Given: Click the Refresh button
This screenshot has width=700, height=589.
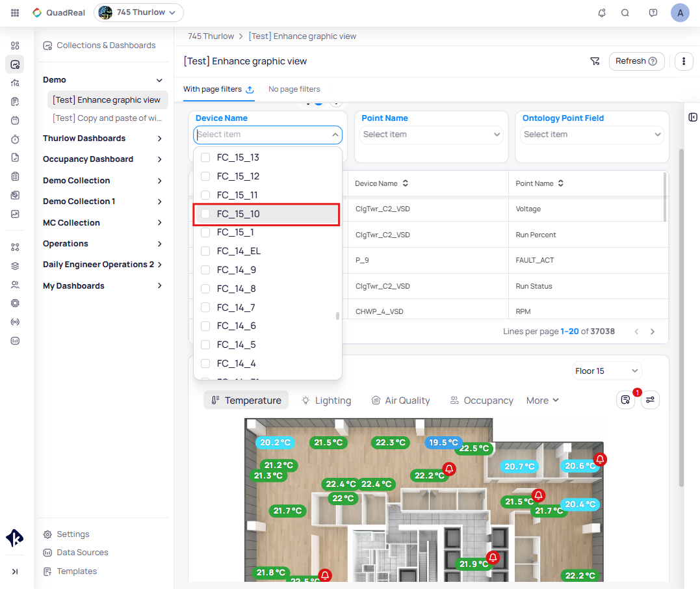Looking at the screenshot, I should (x=636, y=61).
